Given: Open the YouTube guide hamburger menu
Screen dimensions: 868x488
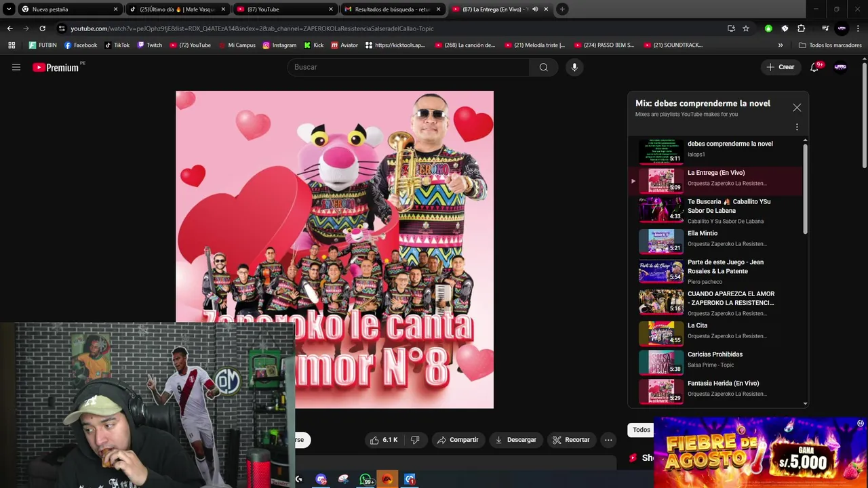Looking at the screenshot, I should tap(16, 67).
